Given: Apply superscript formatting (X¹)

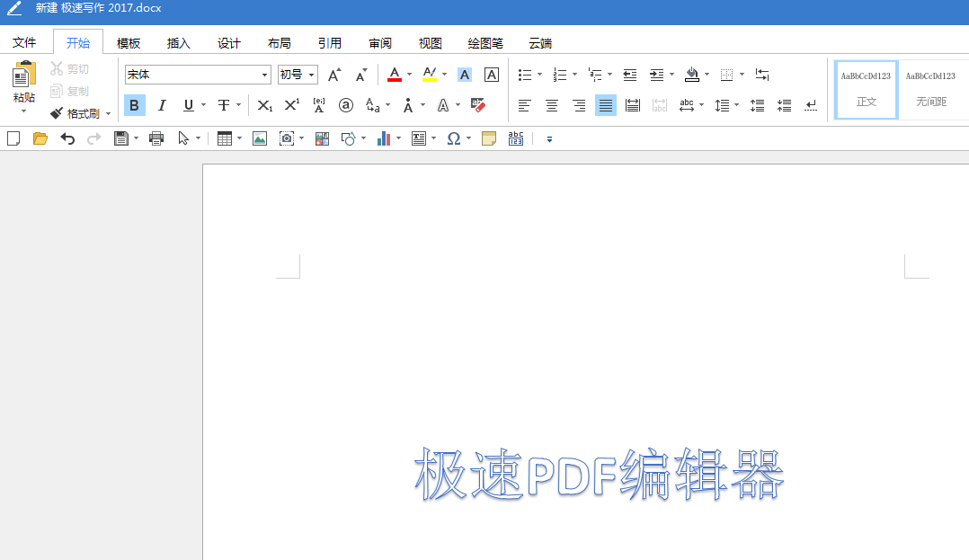Looking at the screenshot, I should pyautogui.click(x=291, y=106).
